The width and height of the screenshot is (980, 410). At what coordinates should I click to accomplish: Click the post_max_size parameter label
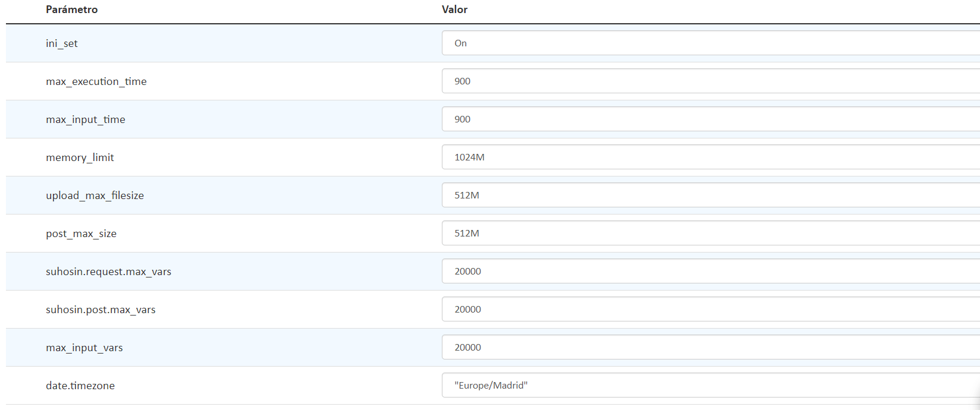tap(81, 234)
